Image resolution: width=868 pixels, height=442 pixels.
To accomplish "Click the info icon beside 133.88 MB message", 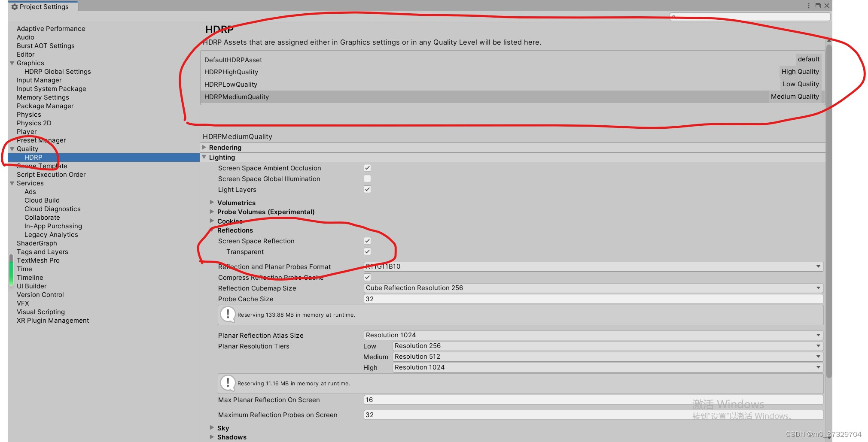I will (x=228, y=315).
